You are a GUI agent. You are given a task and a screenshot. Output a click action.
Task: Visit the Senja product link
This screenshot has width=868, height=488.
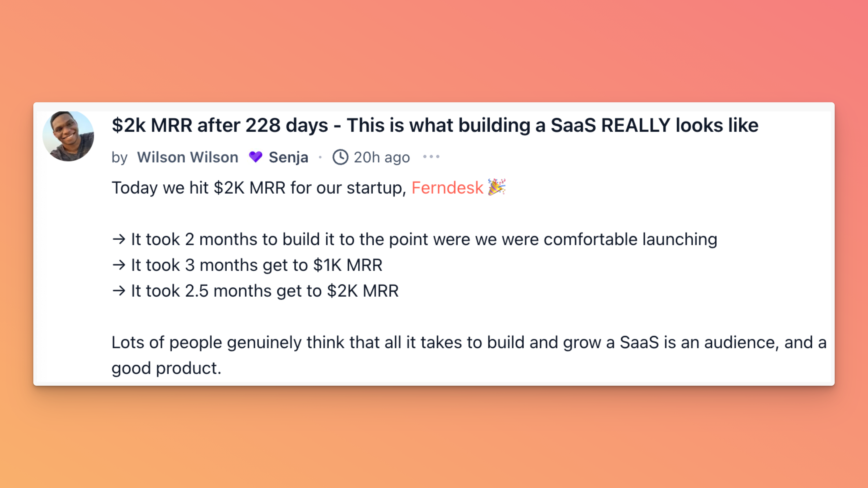(x=288, y=157)
